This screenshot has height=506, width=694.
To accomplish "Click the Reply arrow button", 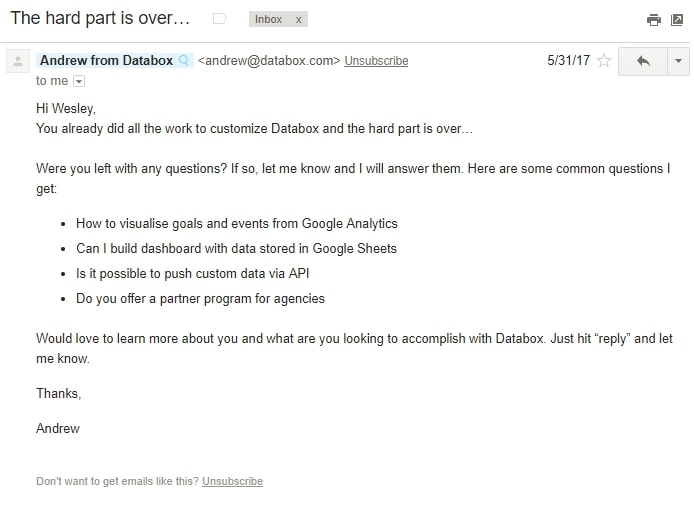I will click(643, 61).
